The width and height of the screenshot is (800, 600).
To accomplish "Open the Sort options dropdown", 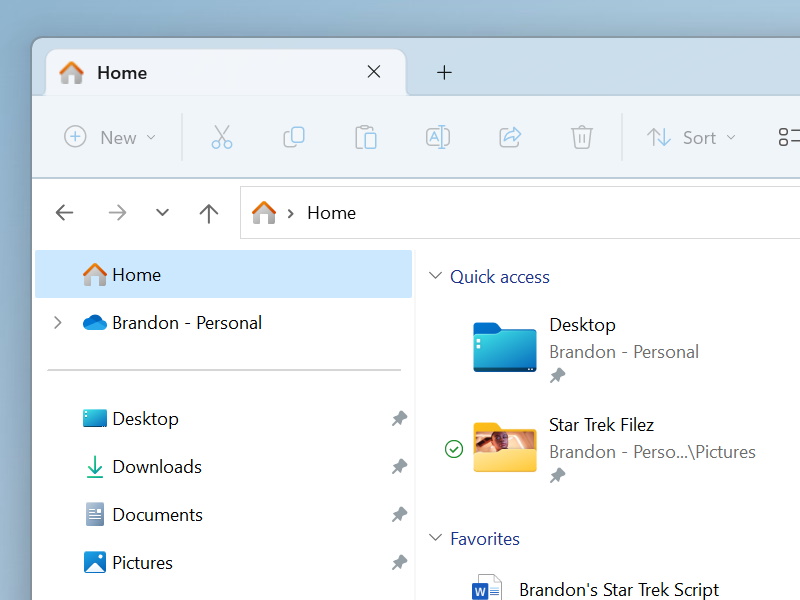I will pyautogui.click(x=691, y=137).
